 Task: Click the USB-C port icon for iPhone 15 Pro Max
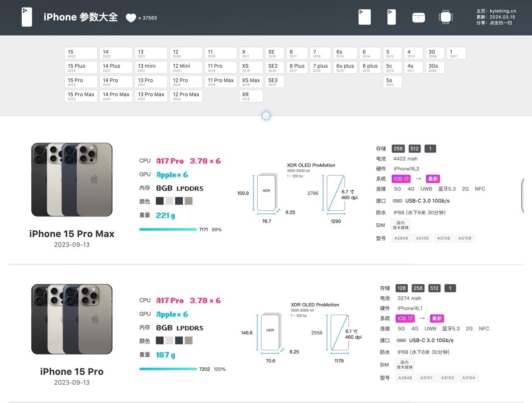coord(398,201)
